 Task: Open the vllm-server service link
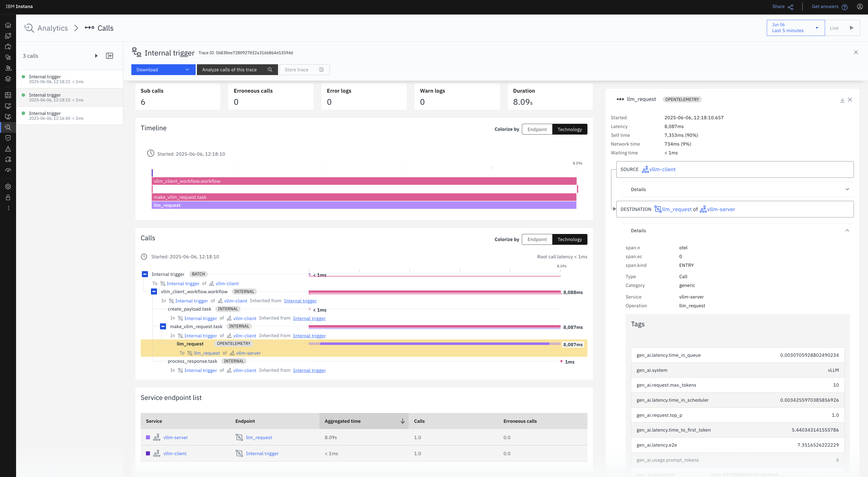[x=176, y=437]
